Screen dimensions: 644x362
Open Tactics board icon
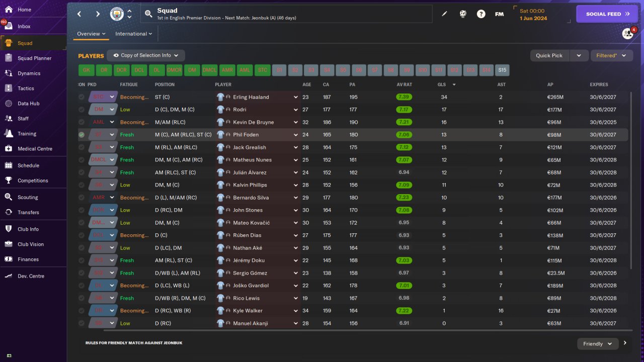(x=9, y=88)
